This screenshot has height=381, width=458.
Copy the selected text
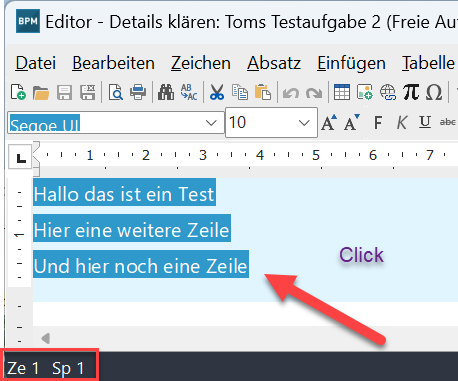[240, 92]
